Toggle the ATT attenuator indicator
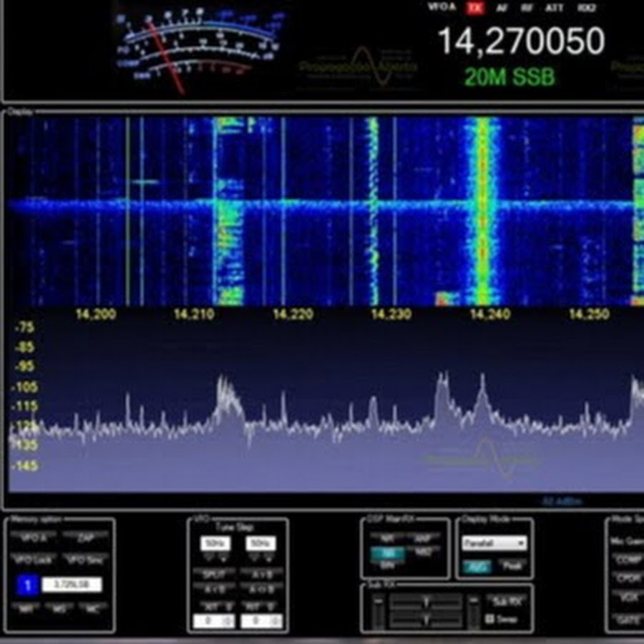644x644 pixels. (554, 8)
